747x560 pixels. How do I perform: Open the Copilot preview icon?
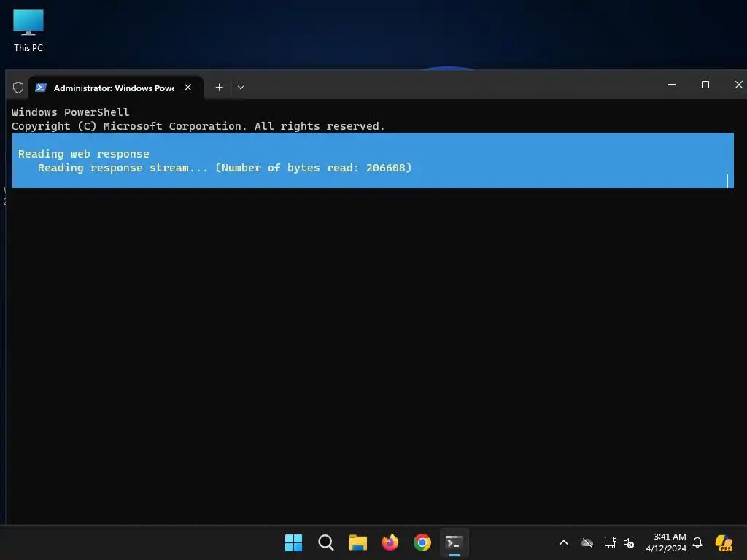pyautogui.click(x=724, y=542)
